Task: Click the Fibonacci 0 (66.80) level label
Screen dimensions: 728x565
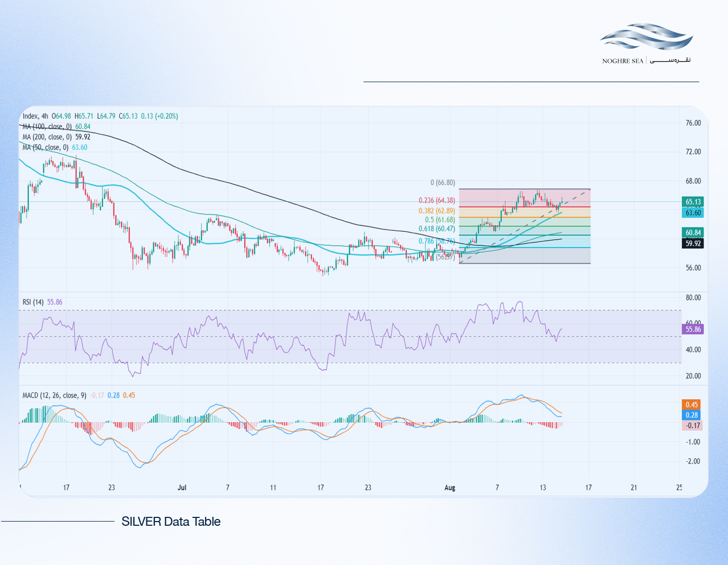Action: (x=442, y=183)
